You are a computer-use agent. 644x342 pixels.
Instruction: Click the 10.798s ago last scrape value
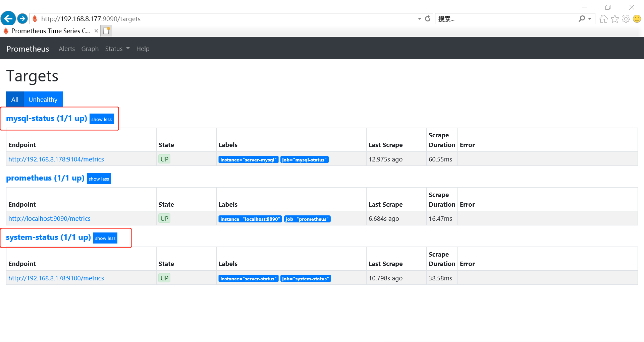click(385, 278)
